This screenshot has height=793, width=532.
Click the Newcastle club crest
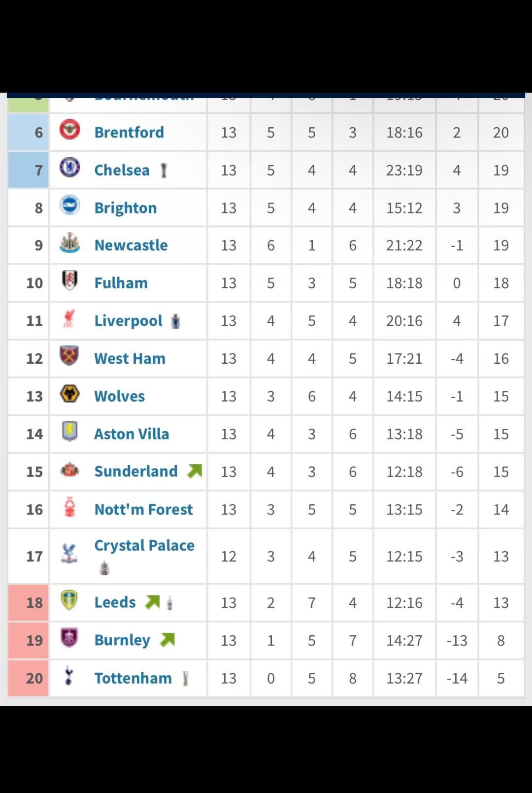tap(69, 243)
